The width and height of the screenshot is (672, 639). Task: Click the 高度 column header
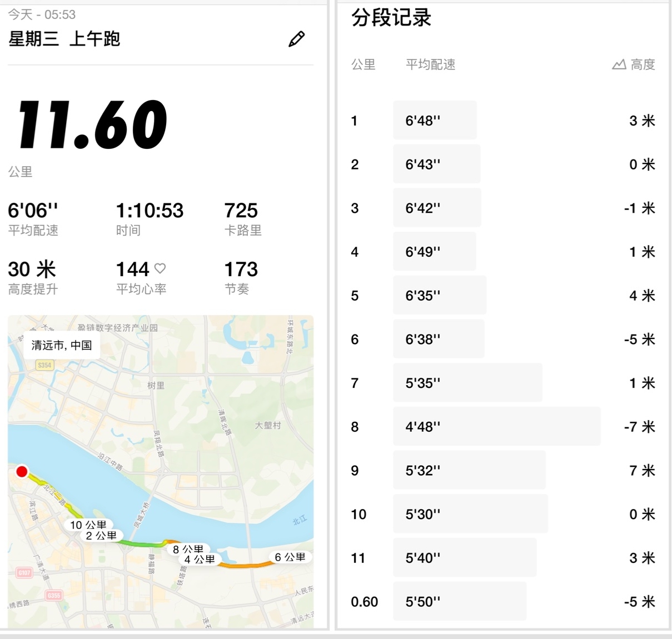pyautogui.click(x=643, y=64)
